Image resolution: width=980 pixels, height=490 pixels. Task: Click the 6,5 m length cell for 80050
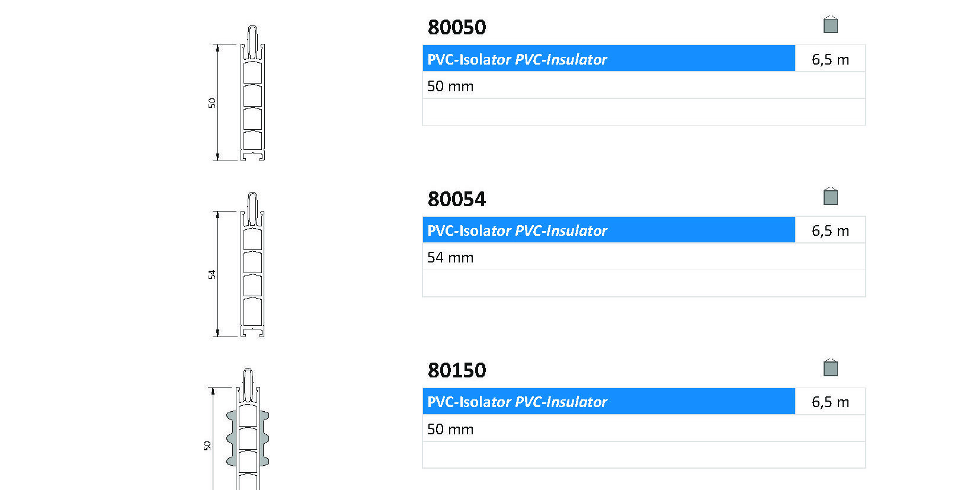coord(830,59)
